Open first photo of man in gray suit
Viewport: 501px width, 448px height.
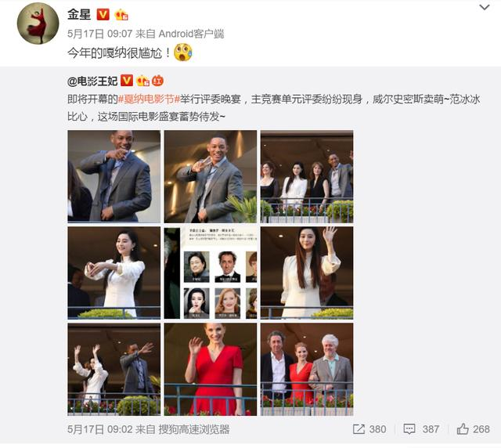click(114, 176)
